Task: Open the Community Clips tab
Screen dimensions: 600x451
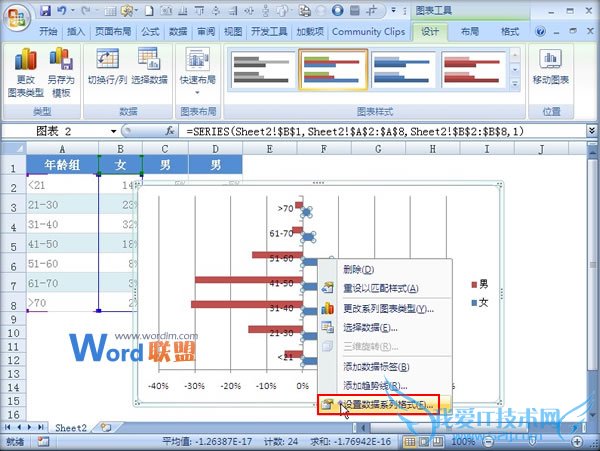Action: 368,32
